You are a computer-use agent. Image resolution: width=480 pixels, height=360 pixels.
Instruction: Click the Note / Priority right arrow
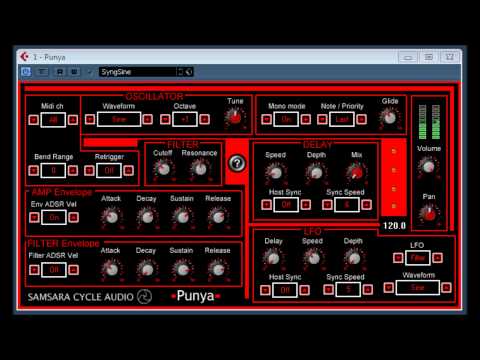point(361,119)
